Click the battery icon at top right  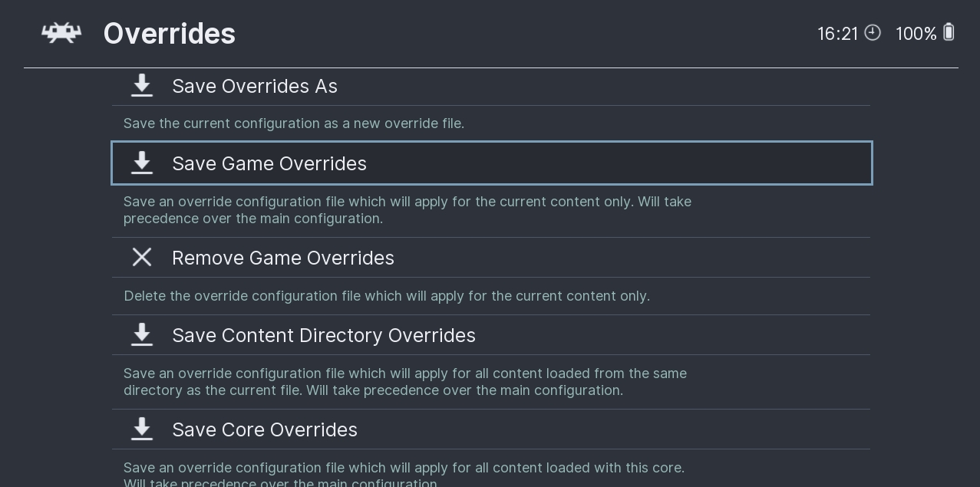pyautogui.click(x=949, y=32)
